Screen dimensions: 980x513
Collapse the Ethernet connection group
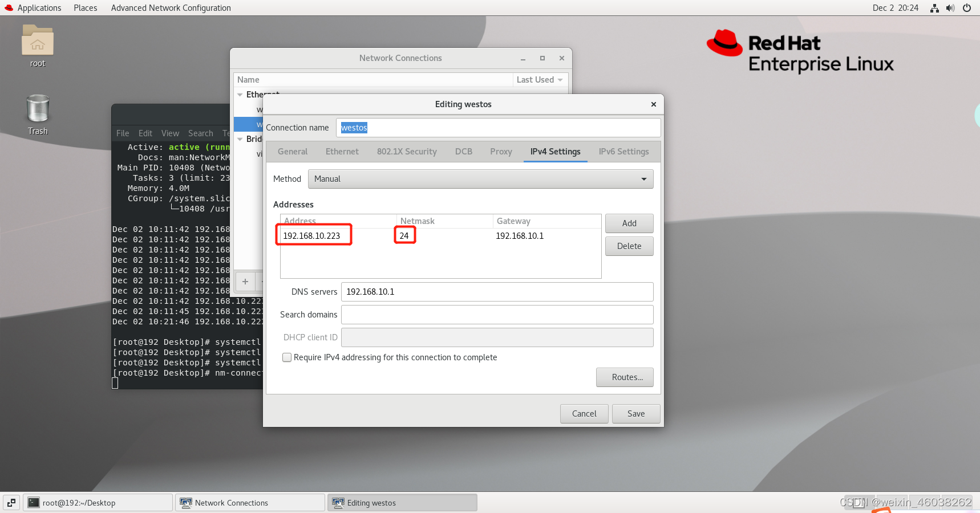coord(240,95)
